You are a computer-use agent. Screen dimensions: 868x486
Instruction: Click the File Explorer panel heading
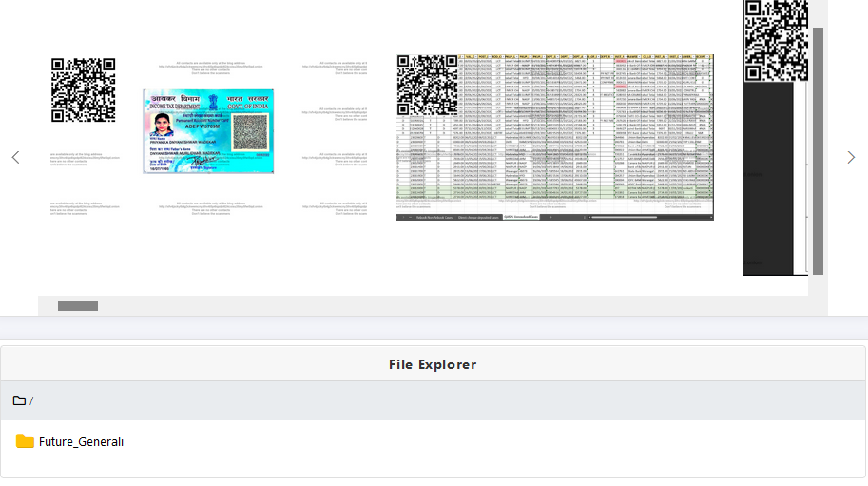point(433,364)
